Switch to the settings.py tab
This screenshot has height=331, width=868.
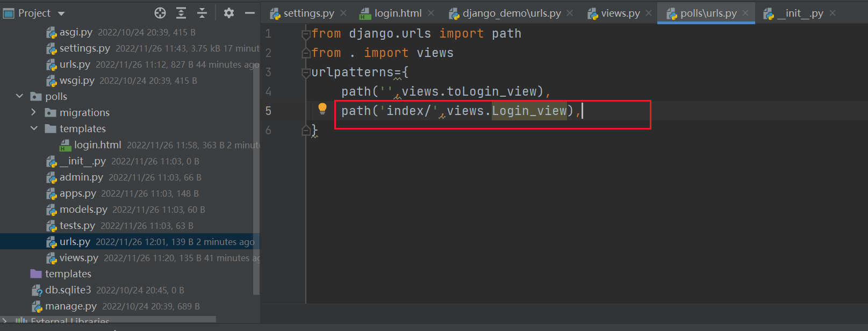(x=309, y=13)
